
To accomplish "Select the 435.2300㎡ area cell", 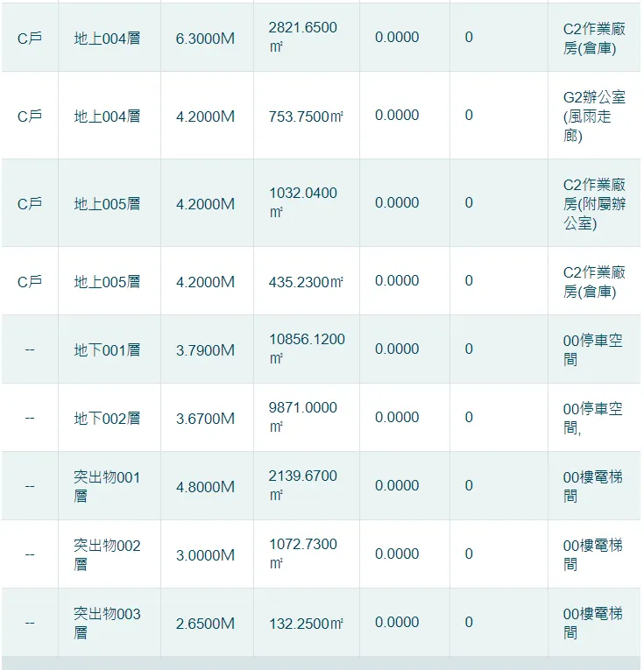I will click(306, 281).
